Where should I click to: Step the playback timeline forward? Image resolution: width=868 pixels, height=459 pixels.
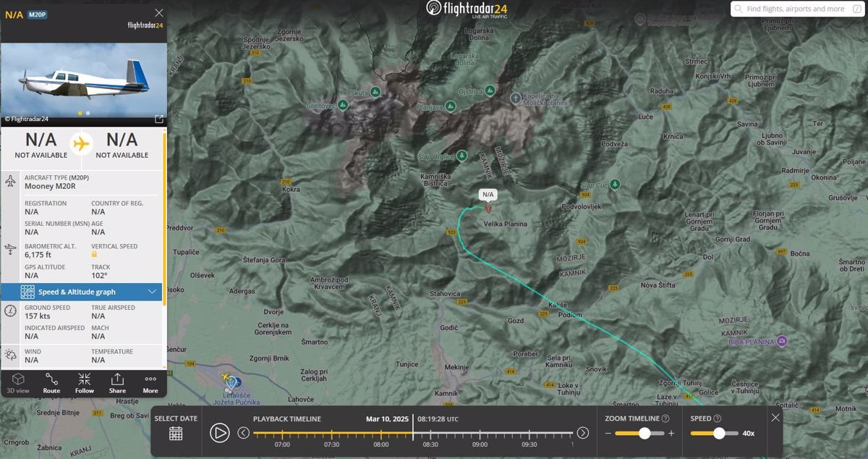click(582, 433)
